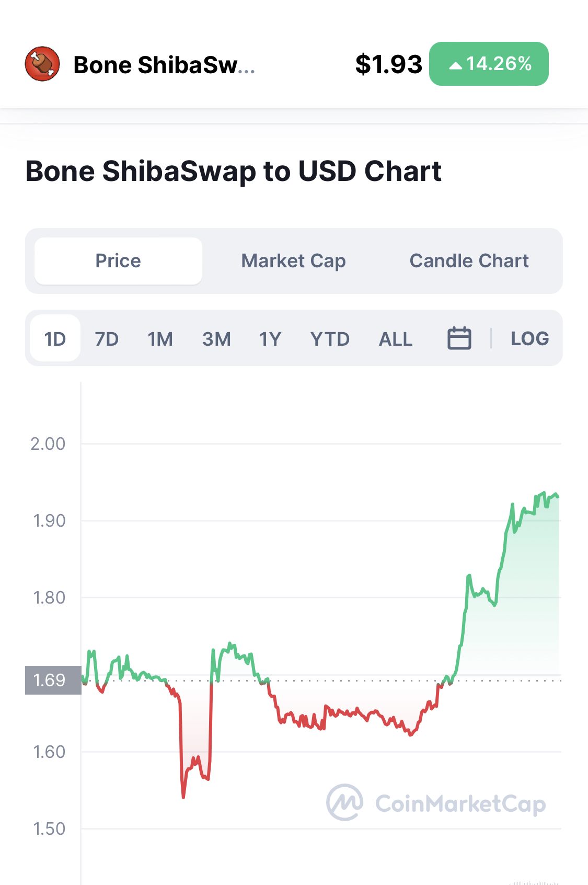
Task: Tap the green up-arrow percentage badge
Action: pyautogui.click(x=489, y=64)
